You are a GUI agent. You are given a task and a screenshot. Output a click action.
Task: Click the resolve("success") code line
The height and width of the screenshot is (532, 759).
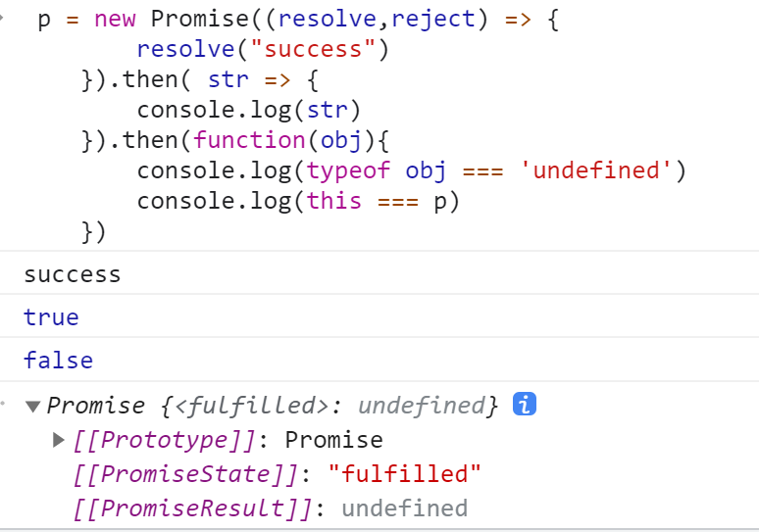[x=263, y=49]
